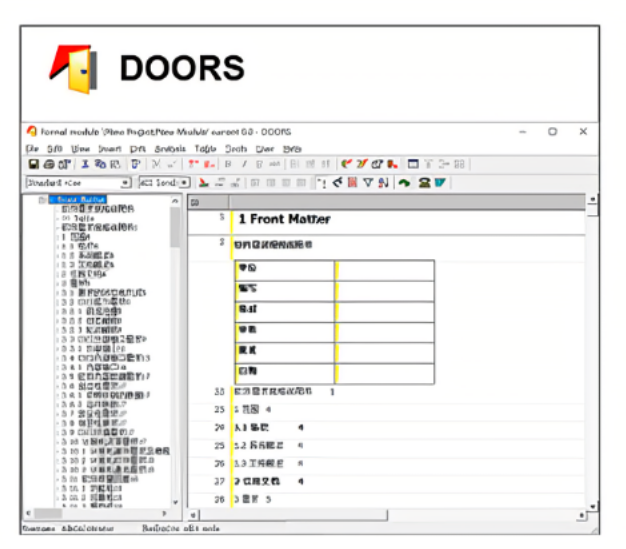
Task: Click the DOORS logo door icon
Action: pyautogui.click(x=72, y=66)
